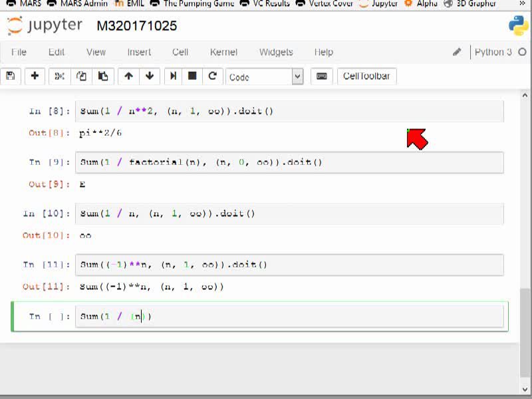Click the pencil edit-mode indicator icon
The width and height of the screenshot is (532, 399).
point(457,52)
